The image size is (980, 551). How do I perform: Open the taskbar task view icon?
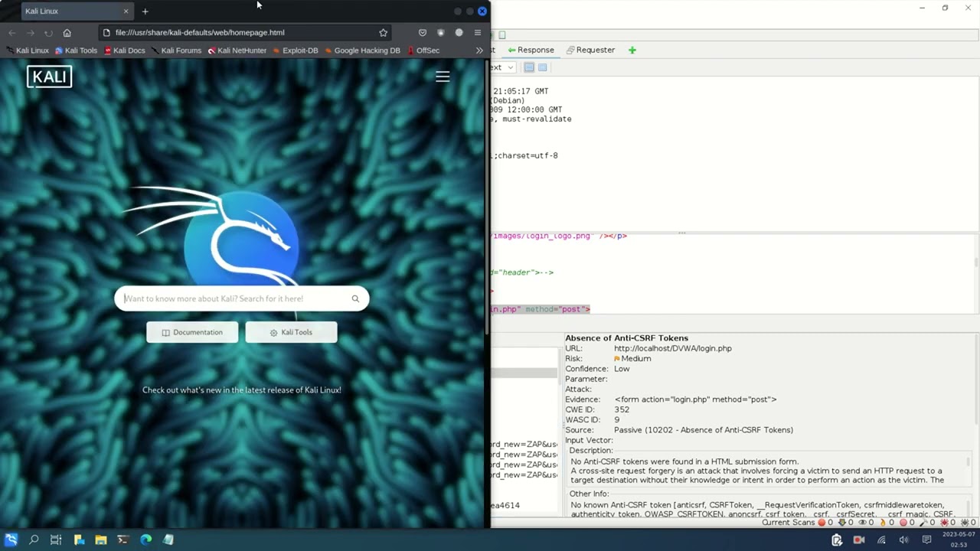56,540
